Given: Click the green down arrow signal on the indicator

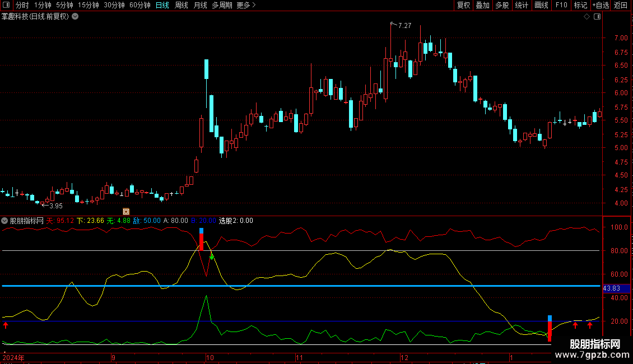Looking at the screenshot, I should point(212,256).
